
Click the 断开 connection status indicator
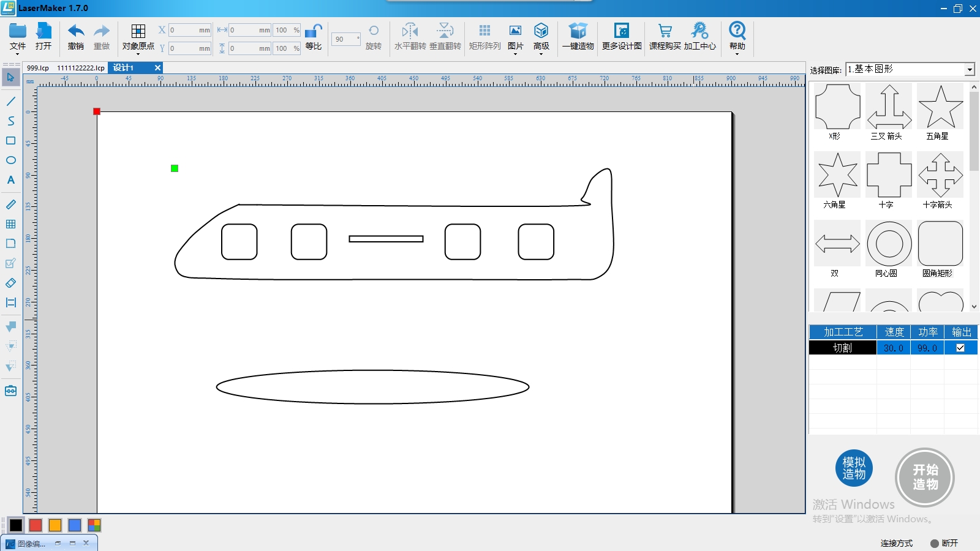point(944,543)
